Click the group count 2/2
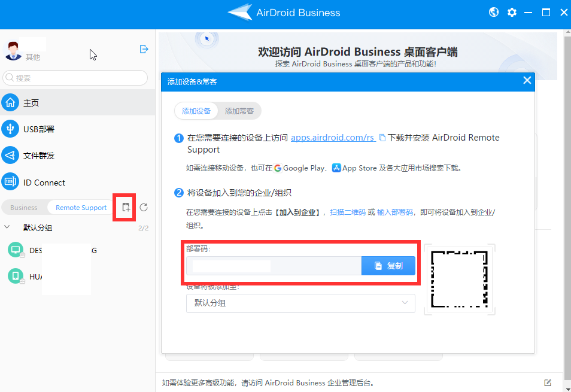This screenshot has height=392, width=571. click(x=144, y=228)
